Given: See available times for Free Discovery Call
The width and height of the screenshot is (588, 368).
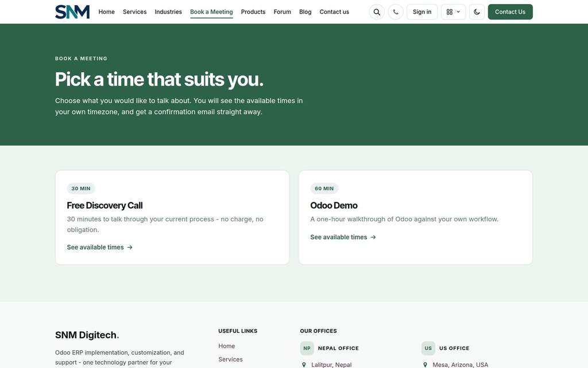Looking at the screenshot, I should click(100, 247).
